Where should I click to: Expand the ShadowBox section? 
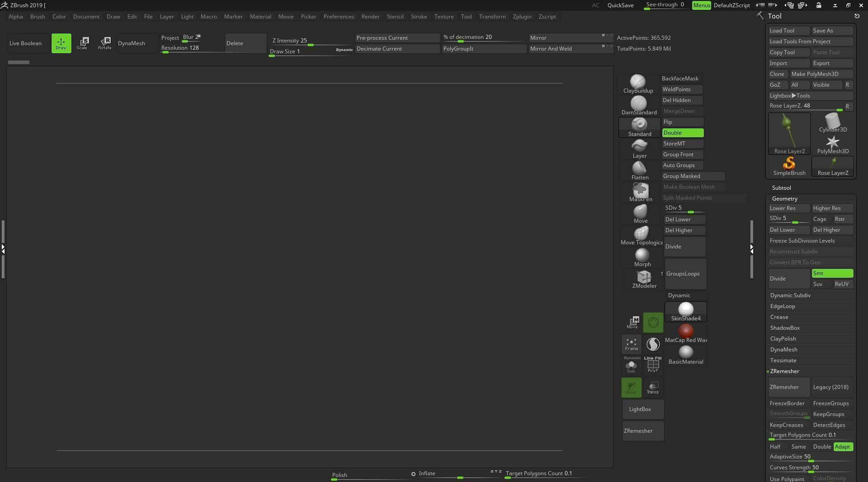(x=785, y=328)
